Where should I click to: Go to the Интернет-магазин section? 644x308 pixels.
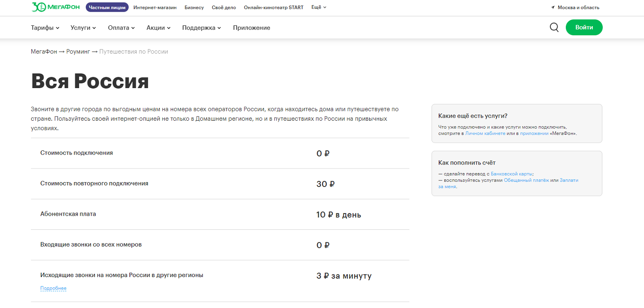[x=155, y=7]
